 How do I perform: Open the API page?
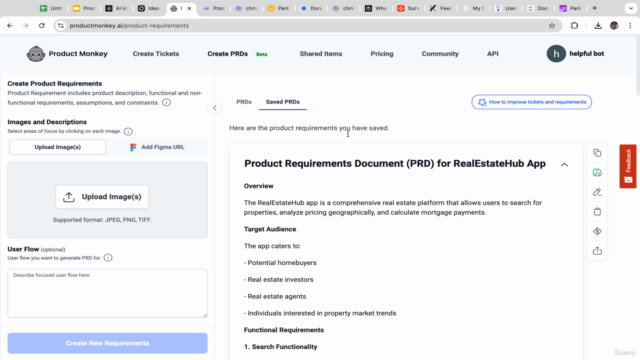(x=493, y=53)
